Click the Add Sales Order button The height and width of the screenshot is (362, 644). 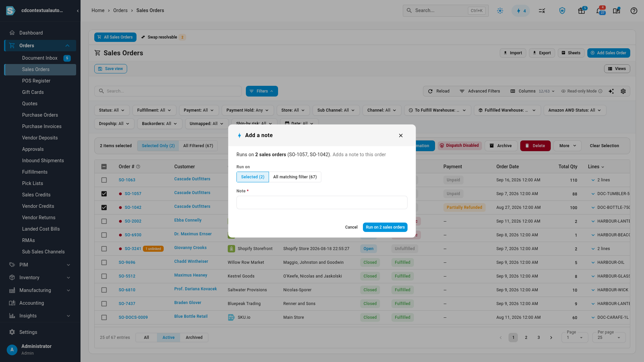(x=608, y=53)
